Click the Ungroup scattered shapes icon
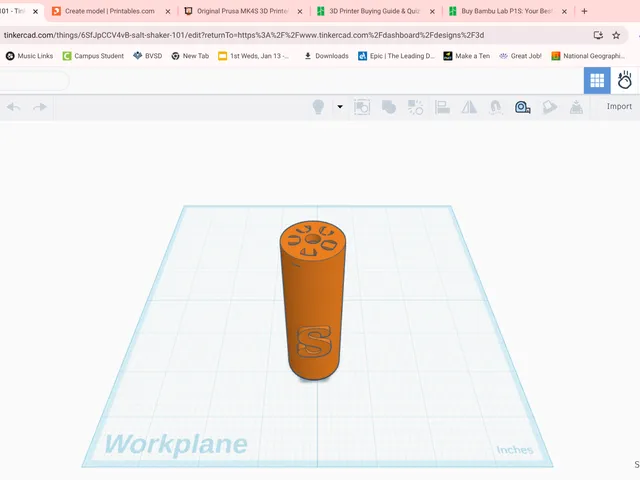The image size is (640, 480). (416, 107)
